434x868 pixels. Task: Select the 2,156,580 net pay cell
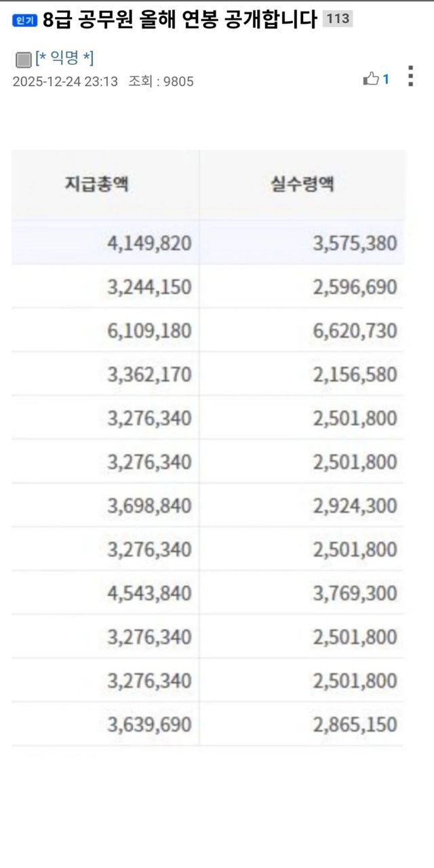[x=355, y=374]
